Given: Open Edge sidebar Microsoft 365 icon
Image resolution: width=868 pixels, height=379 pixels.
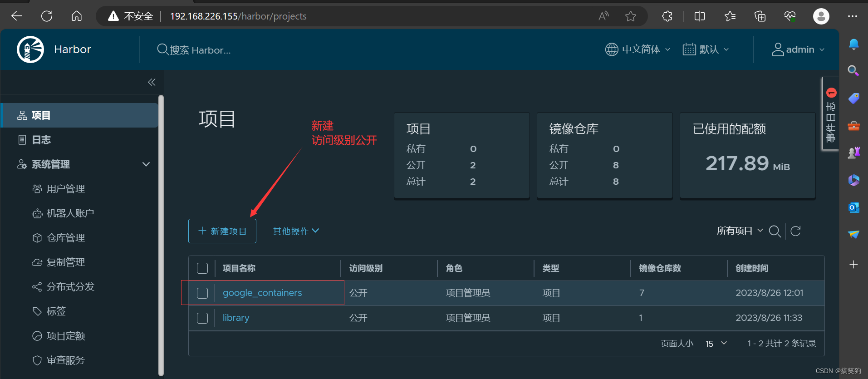Looking at the screenshot, I should coord(853,180).
